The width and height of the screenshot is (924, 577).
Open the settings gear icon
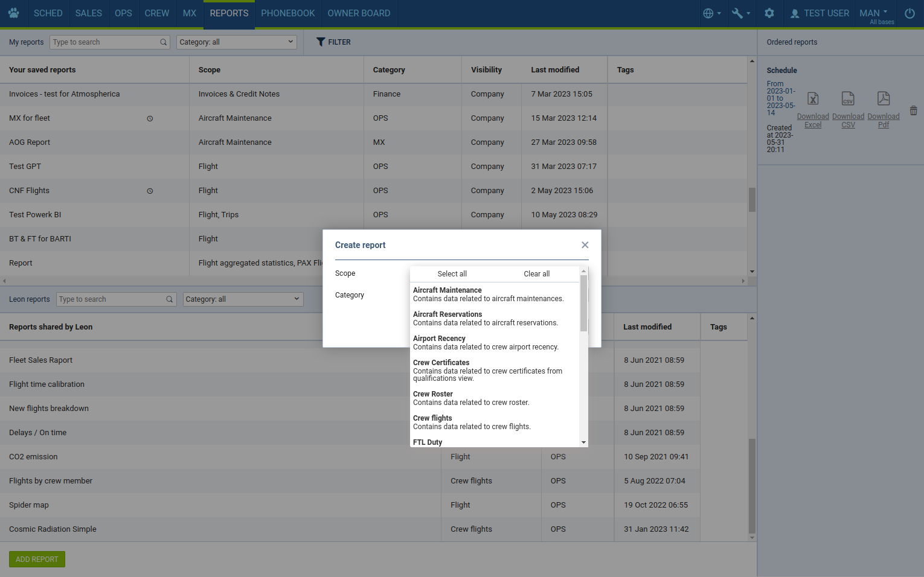(x=769, y=13)
